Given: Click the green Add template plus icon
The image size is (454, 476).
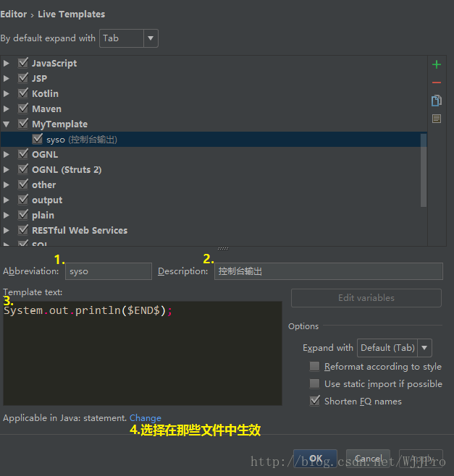Looking at the screenshot, I should coord(437,65).
